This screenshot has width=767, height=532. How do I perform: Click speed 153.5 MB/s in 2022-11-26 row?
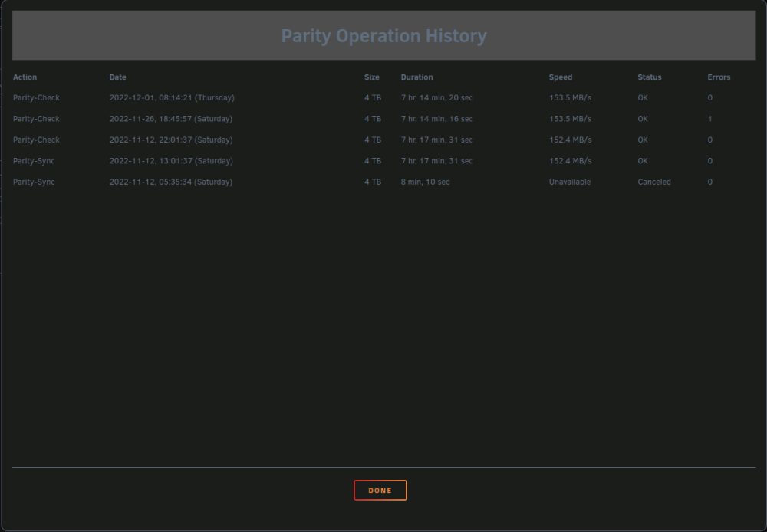tap(571, 119)
